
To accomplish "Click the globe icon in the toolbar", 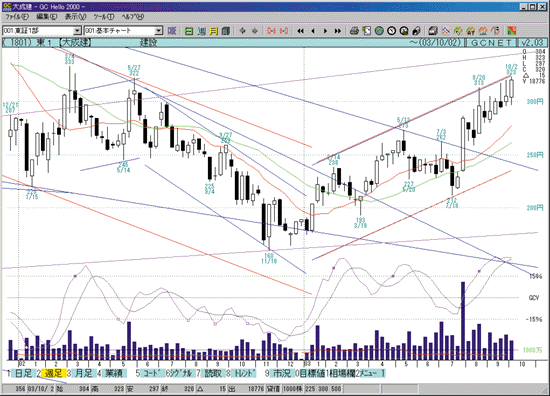I will point(379,31).
